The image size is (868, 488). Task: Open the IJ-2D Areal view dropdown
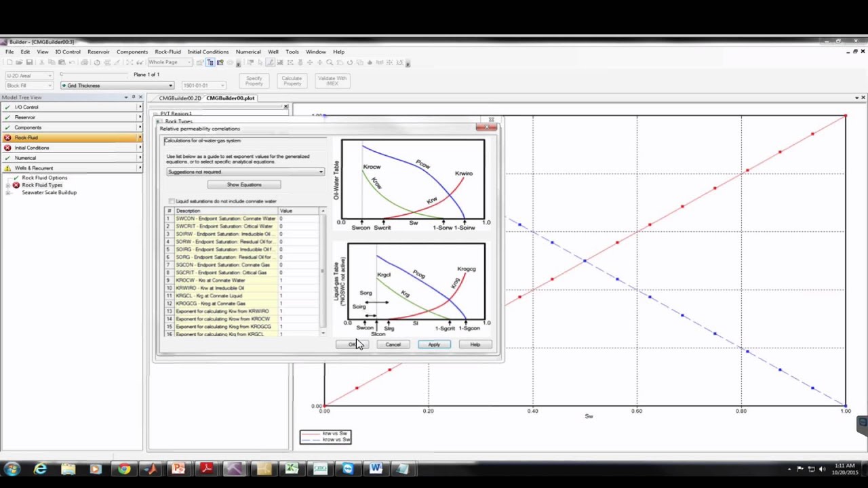point(29,76)
